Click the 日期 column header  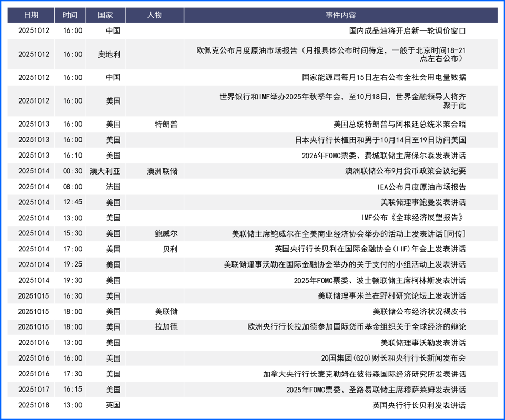[x=31, y=15]
